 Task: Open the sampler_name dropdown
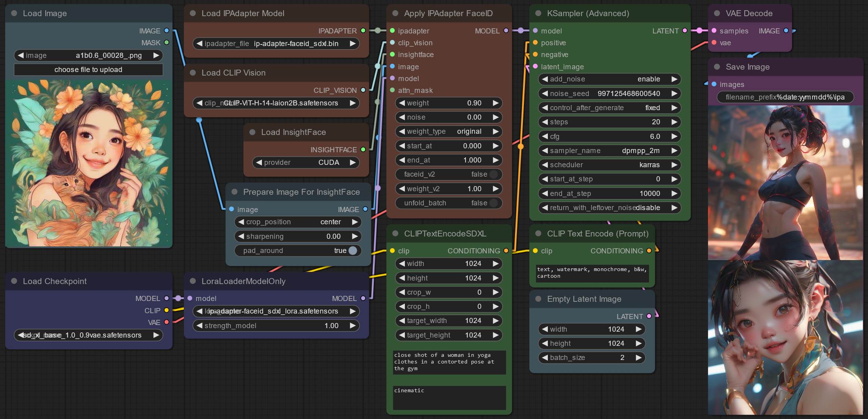(609, 151)
